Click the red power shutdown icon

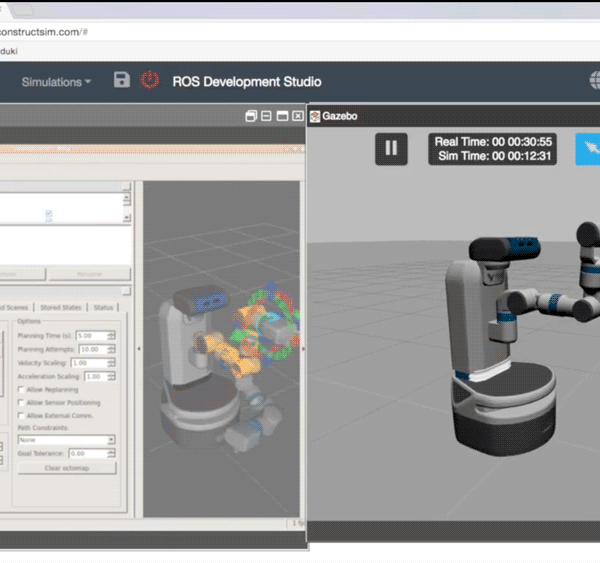click(x=150, y=80)
